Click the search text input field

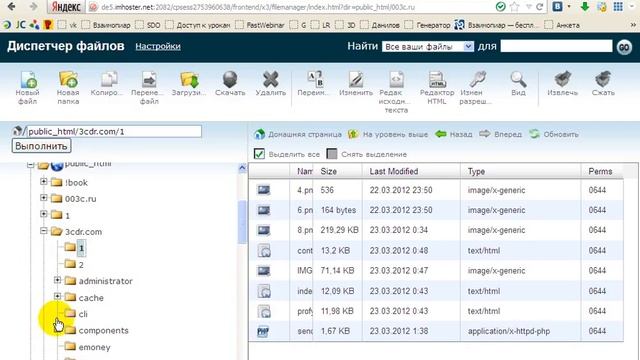click(556, 46)
